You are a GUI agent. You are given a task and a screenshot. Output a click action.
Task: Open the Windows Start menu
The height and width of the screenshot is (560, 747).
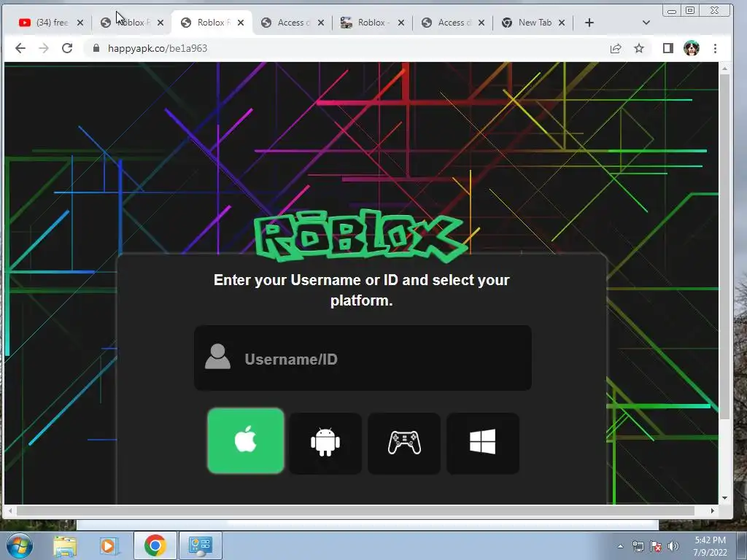pos(20,545)
